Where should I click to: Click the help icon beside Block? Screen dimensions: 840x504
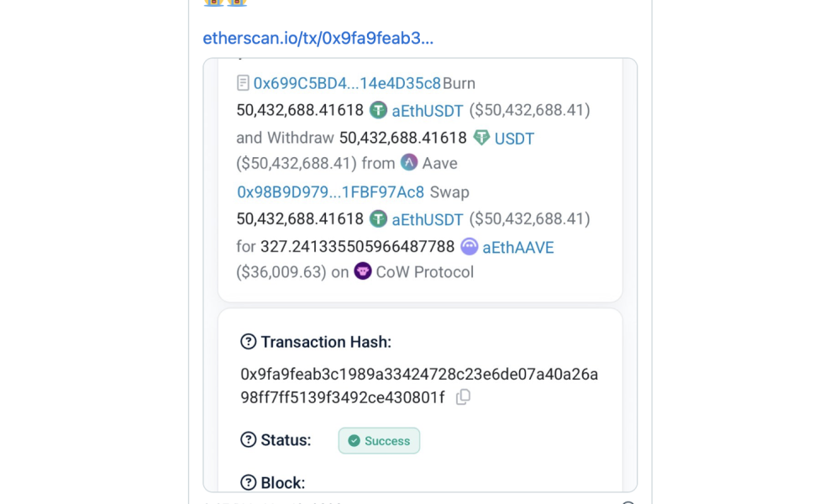coord(248,482)
